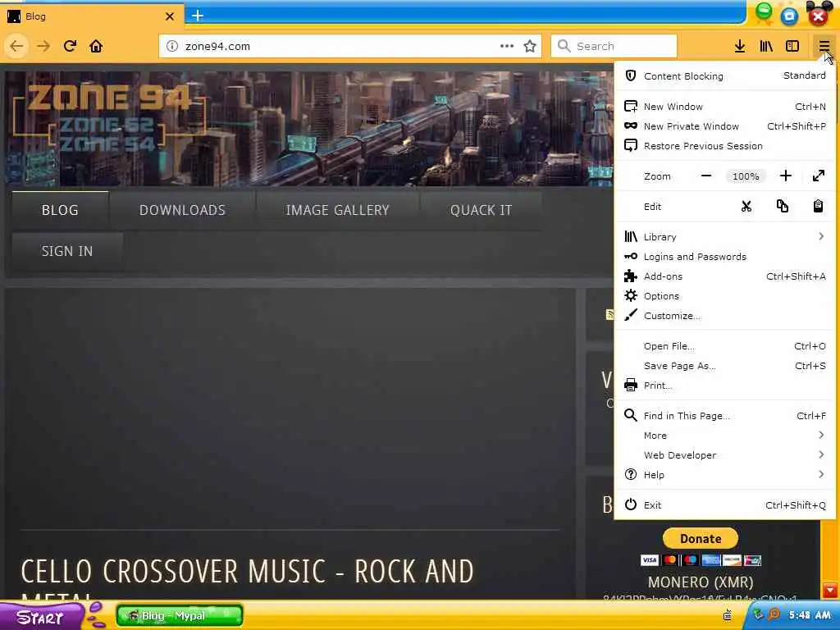Choose Open File… menu entry
This screenshot has height=630, width=840.
725,346
